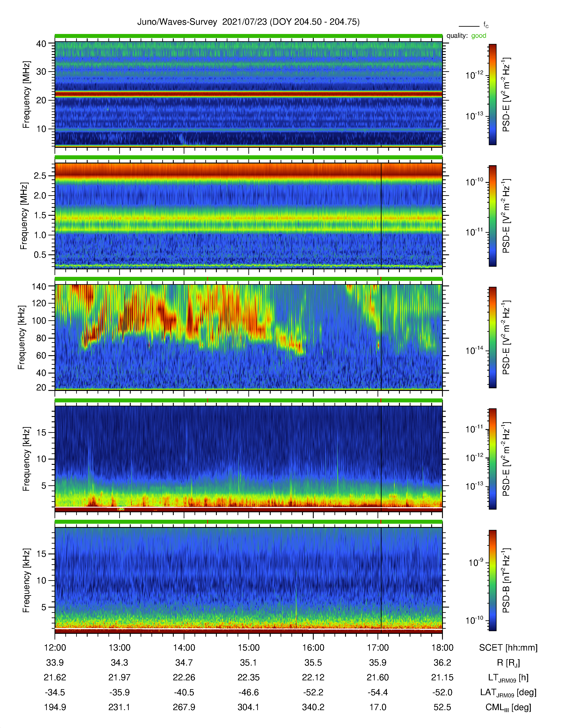Click the 35.9 radial distance value
Screen dimensions: 563x728
[378, 662]
